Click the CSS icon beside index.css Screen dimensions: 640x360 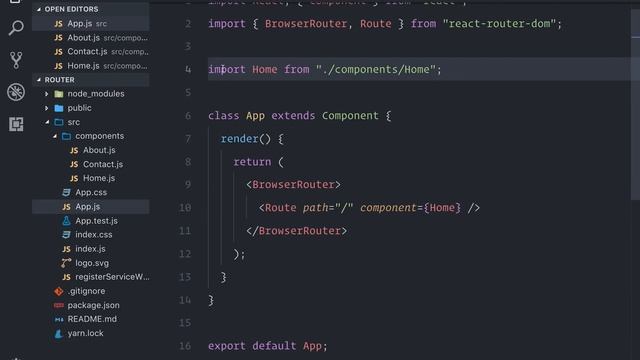(x=66, y=235)
